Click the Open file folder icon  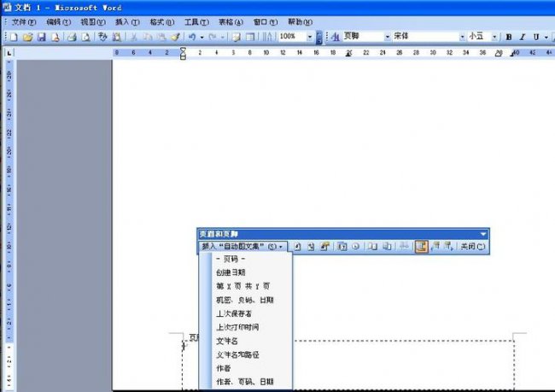(27, 38)
